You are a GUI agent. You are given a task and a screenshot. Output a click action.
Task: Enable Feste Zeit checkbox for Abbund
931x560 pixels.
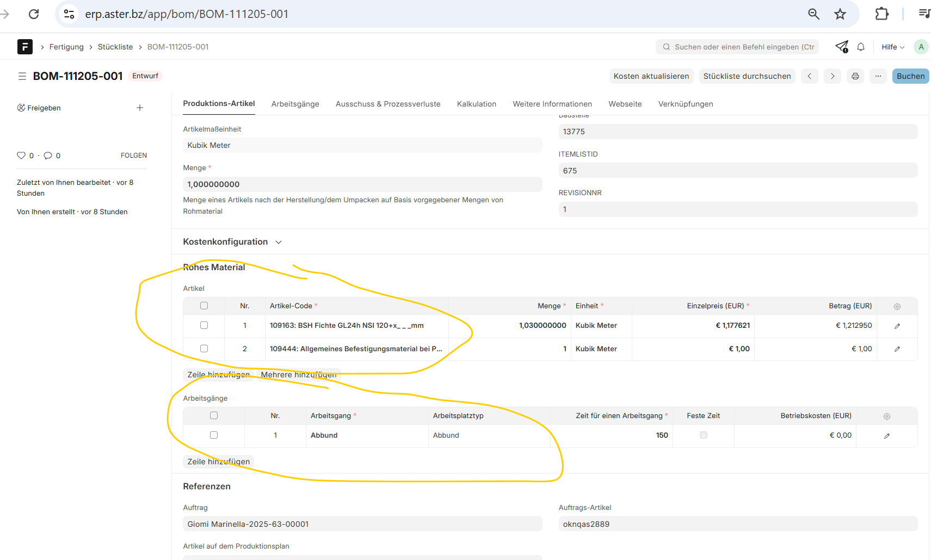tap(703, 435)
